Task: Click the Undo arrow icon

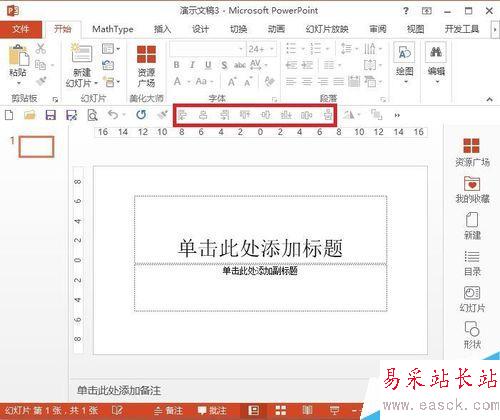Action: [x=113, y=115]
